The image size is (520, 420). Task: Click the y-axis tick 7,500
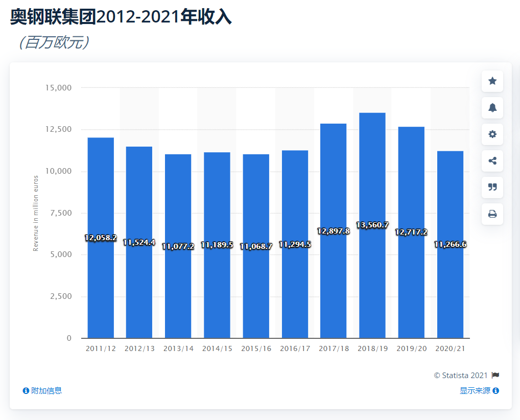pos(61,213)
